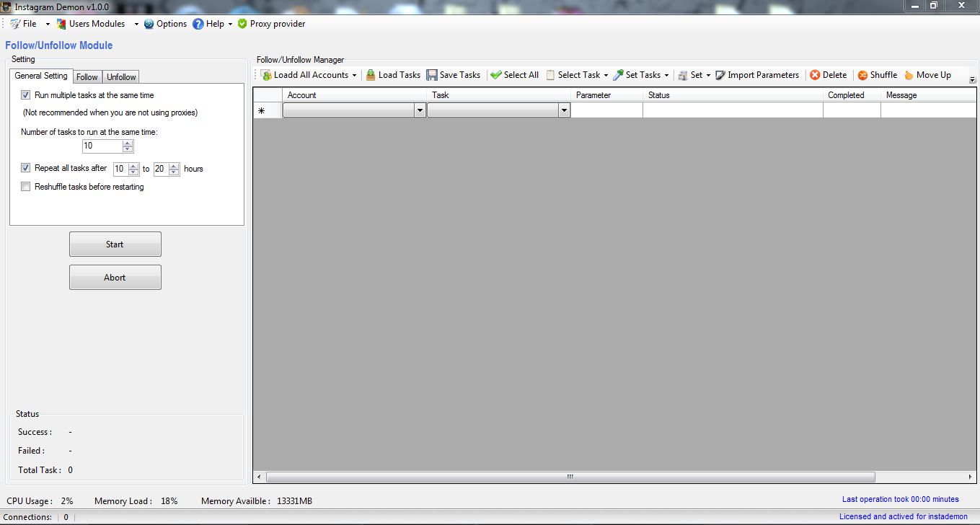
Task: Decrease number of simultaneous tasks
Action: tap(128, 149)
